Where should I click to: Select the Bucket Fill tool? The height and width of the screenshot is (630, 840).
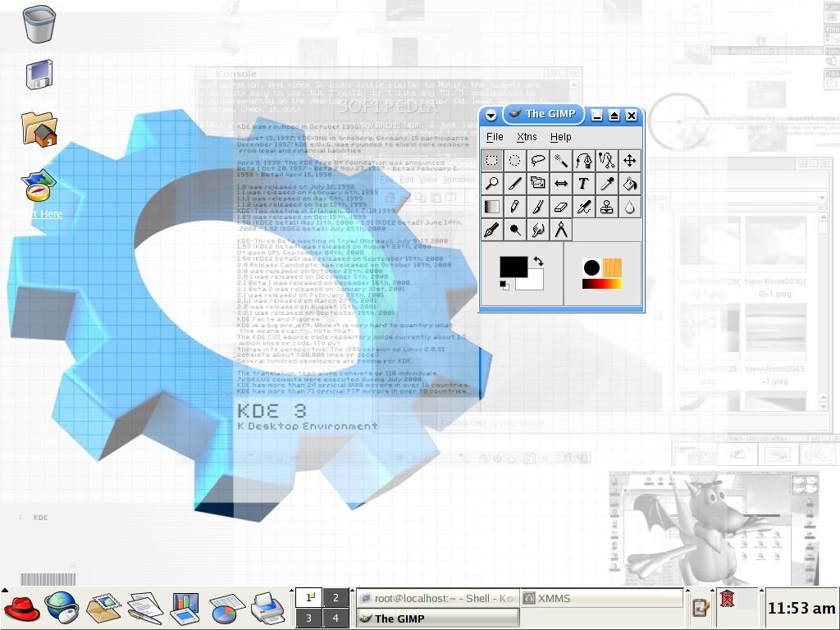point(630,183)
